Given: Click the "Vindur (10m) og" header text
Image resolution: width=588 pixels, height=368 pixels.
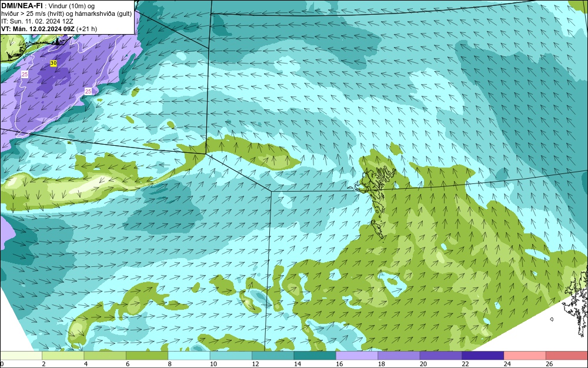Looking at the screenshot, I should [72, 6].
